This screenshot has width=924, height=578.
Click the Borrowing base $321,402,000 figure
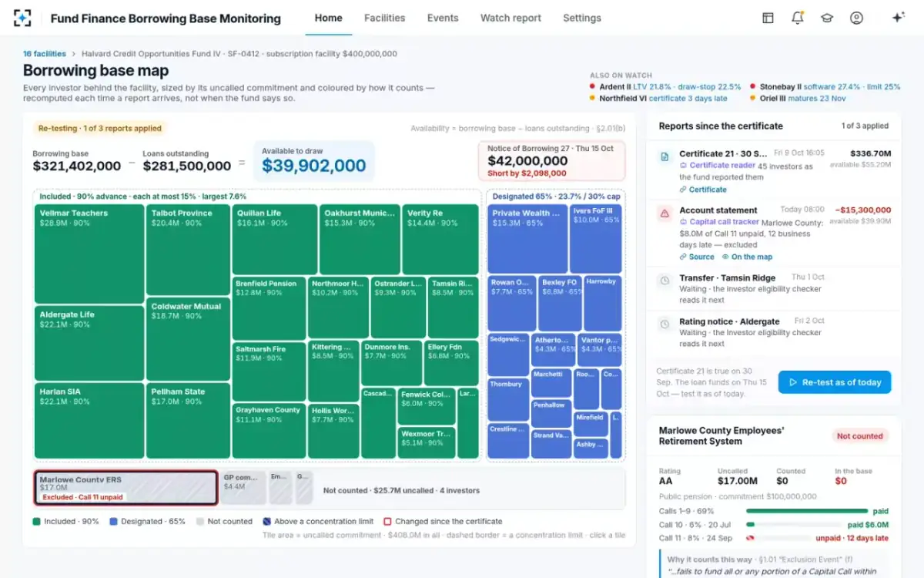pyautogui.click(x=76, y=166)
